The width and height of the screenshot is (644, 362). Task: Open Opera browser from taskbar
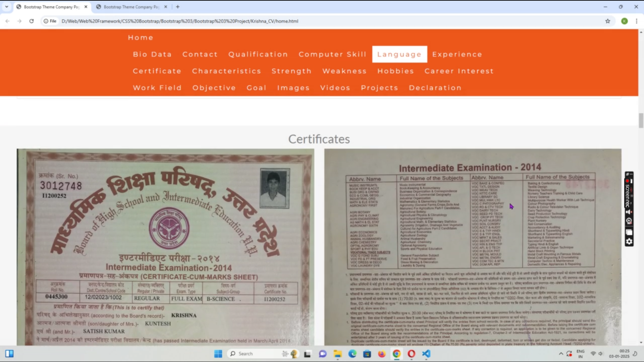[x=411, y=354]
